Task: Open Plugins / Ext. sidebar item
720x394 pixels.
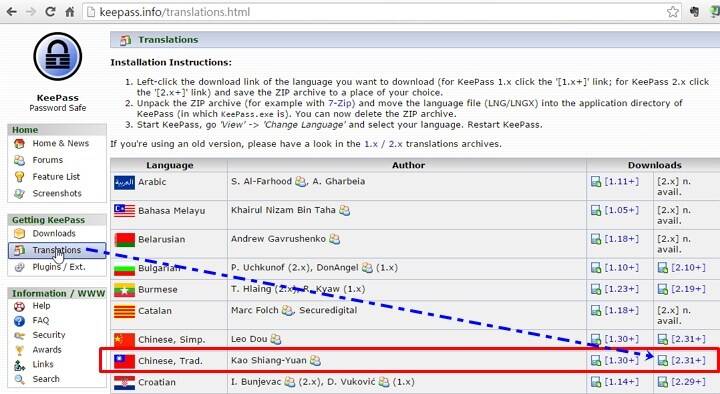Action: tap(59, 267)
